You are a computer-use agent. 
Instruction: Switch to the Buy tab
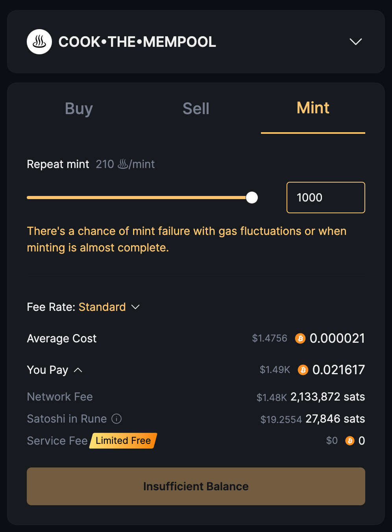tap(79, 109)
